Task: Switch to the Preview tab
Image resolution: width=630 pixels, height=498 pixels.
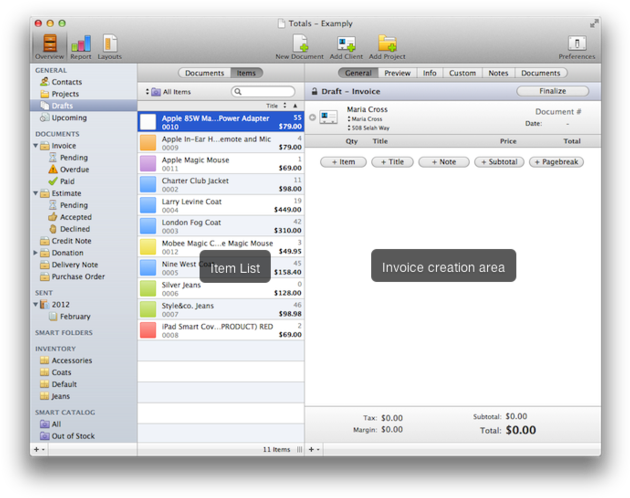Action: [x=397, y=73]
